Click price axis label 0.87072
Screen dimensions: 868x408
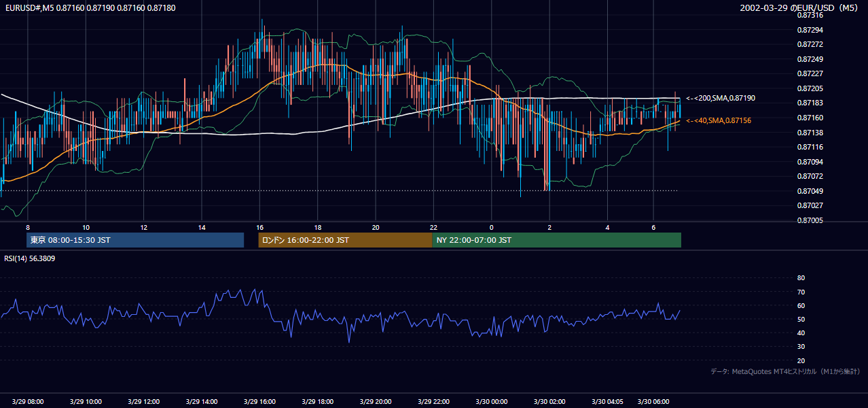(810, 176)
